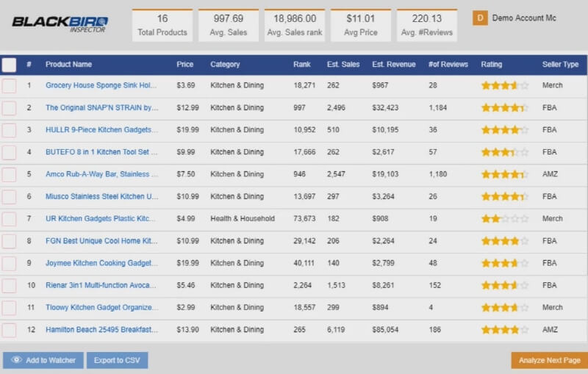
Task: Open Hamilton Beach 25495 Breakfast link
Action: click(101, 329)
